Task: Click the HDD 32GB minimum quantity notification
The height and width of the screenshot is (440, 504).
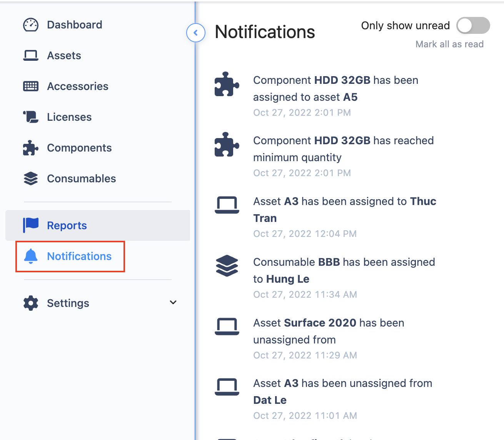Action: tap(343, 149)
